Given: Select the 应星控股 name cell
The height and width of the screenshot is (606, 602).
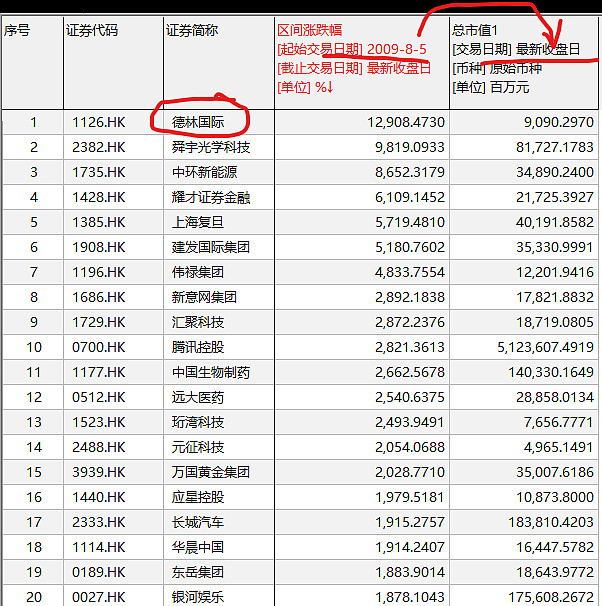Looking at the screenshot, I should click(x=198, y=497).
